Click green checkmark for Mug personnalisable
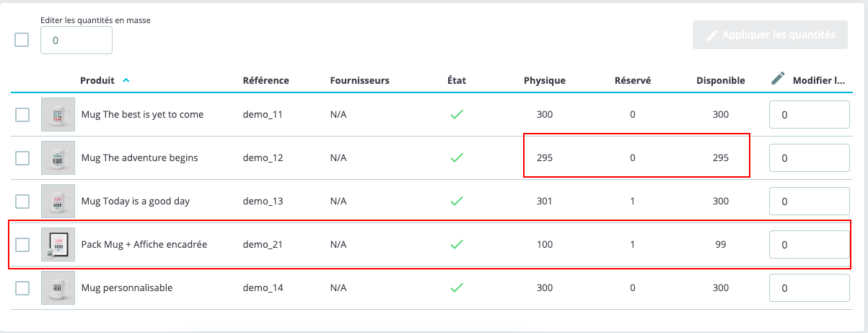Screen dimensions: 868x333 456,287
